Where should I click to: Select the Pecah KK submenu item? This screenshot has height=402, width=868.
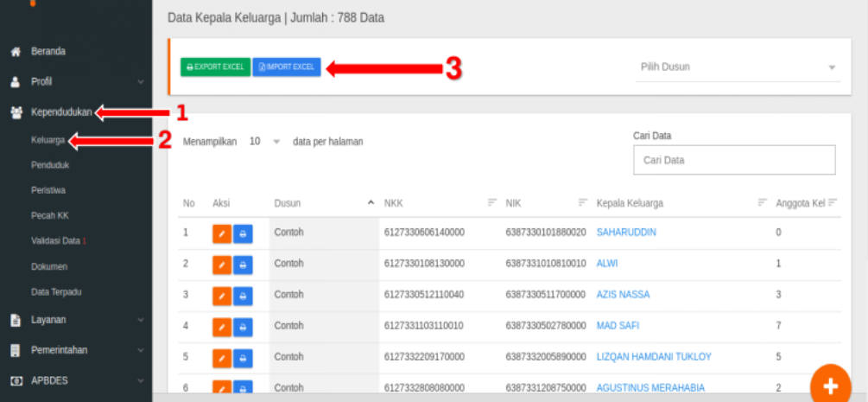50,215
